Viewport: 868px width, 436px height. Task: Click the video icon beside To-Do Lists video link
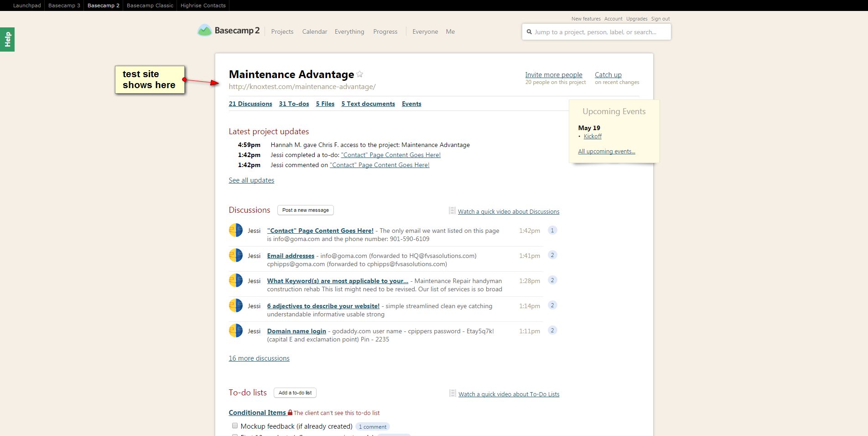tap(452, 393)
